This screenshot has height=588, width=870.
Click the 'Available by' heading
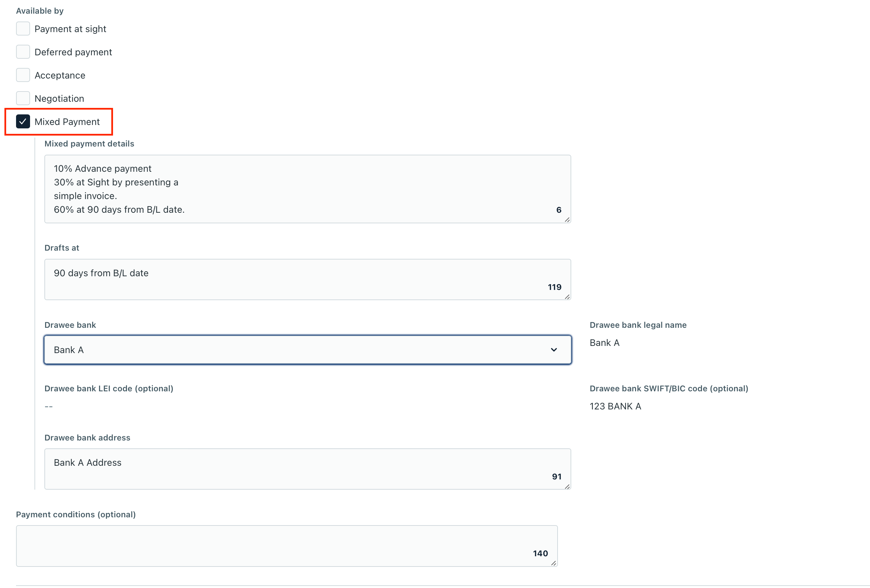point(40,11)
